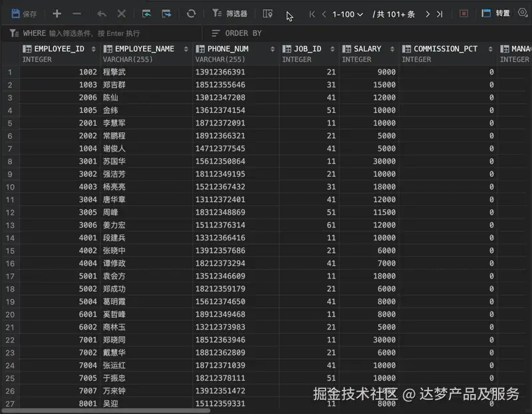
Task: Select row number 1
Action: tap(10, 72)
